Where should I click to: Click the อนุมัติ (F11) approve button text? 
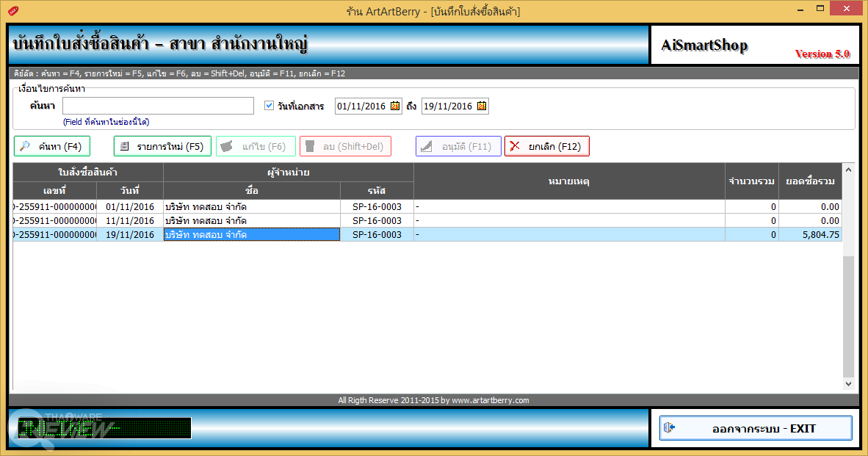[466, 147]
